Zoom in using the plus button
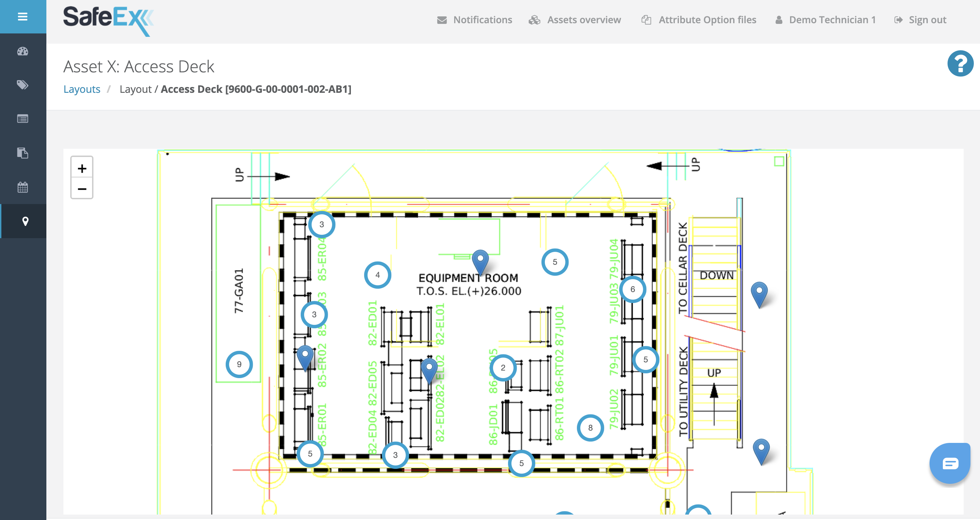The image size is (980, 520). tap(81, 168)
